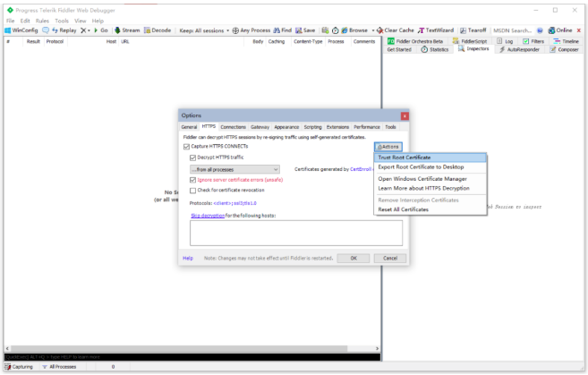Viewport: 588px width, 375px height.
Task: Click the Find binoculars button
Action: (283, 30)
